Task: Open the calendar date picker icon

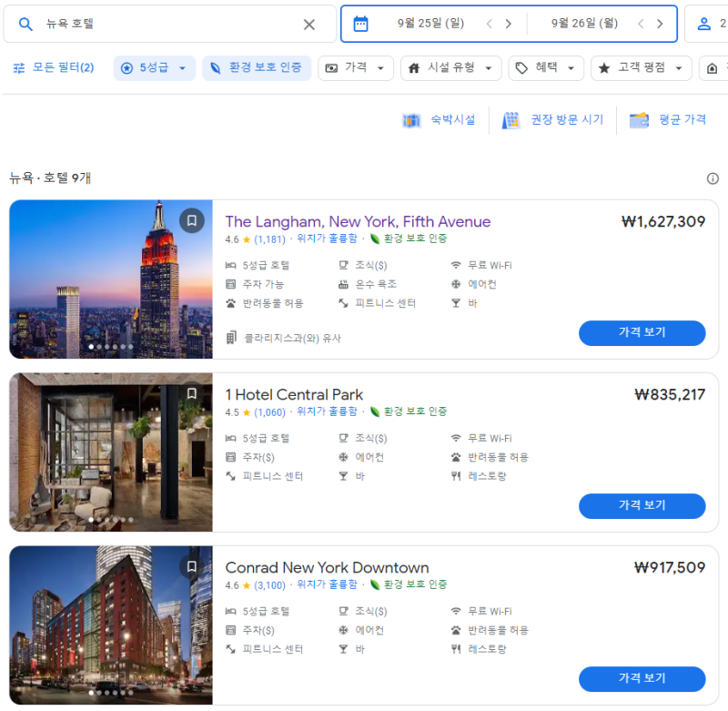Action: click(x=360, y=24)
